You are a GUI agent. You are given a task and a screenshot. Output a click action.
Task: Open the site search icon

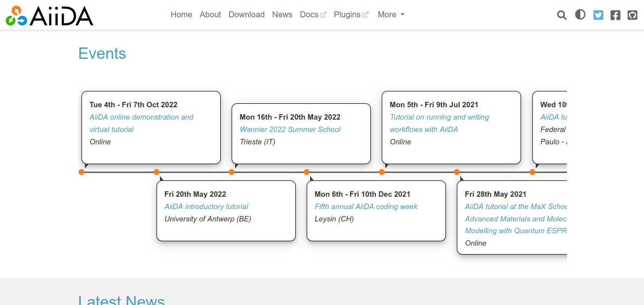(562, 15)
